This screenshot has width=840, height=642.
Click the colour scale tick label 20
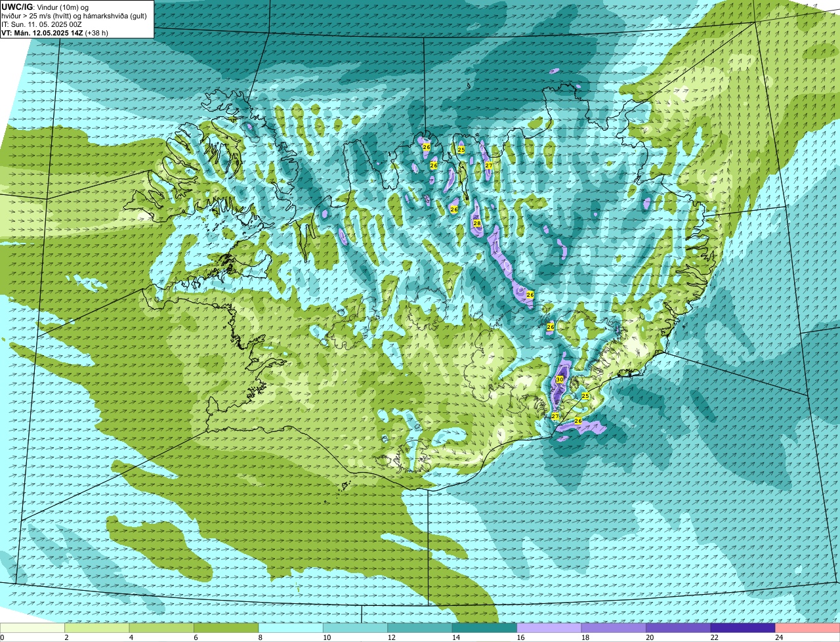tap(650, 637)
